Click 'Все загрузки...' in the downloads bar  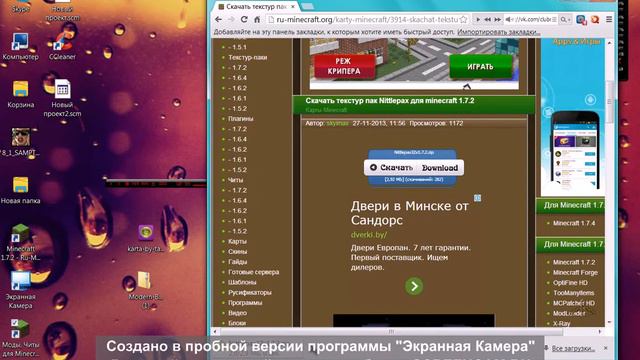pyautogui.click(x=573, y=348)
